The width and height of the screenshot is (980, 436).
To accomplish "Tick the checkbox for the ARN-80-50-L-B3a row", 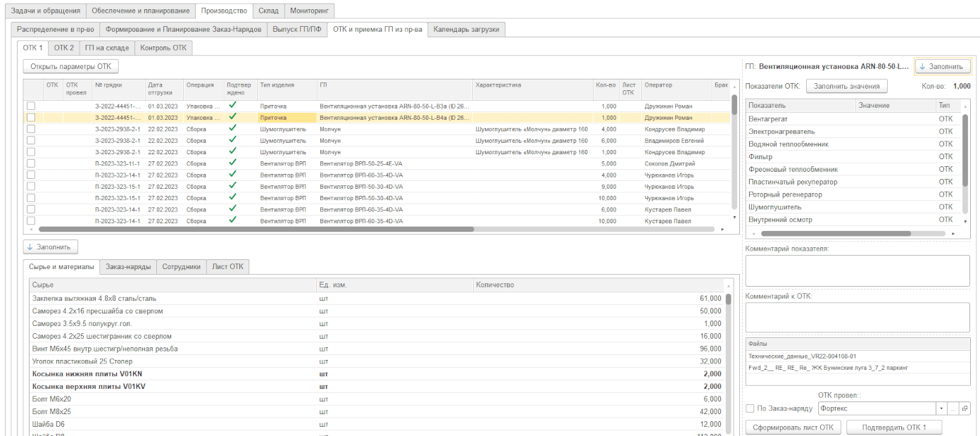I will [30, 106].
